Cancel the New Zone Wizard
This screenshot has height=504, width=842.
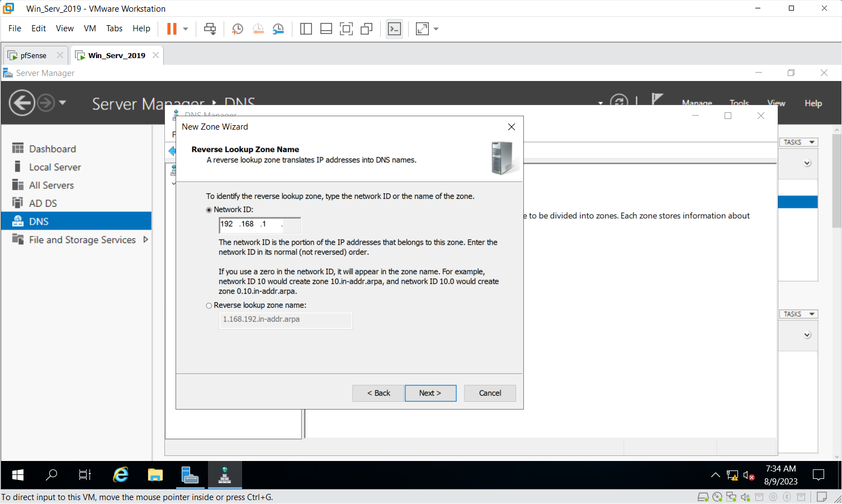490,393
